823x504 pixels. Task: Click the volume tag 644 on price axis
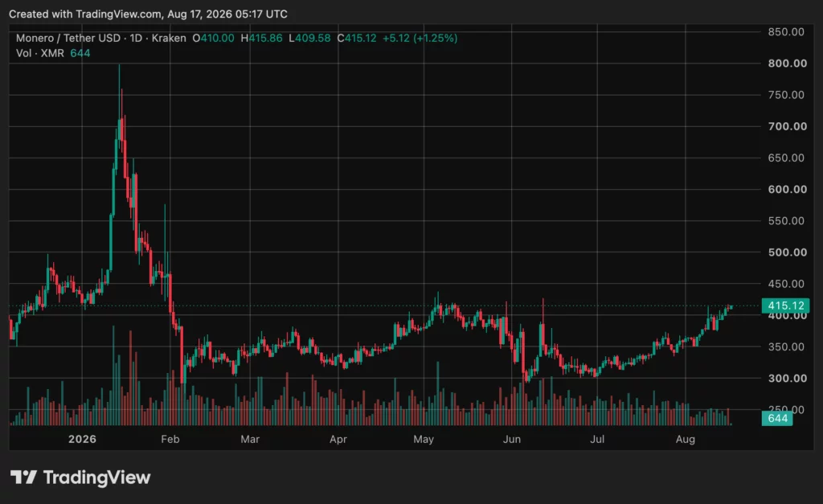[x=777, y=419]
